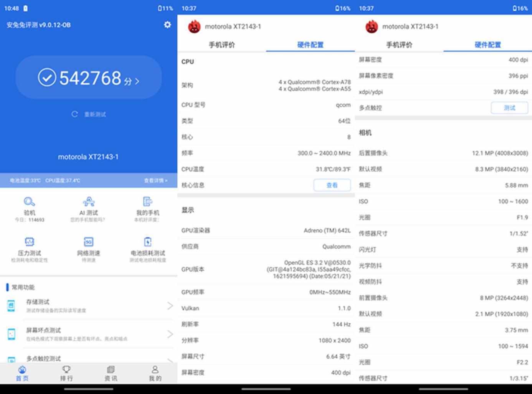This screenshot has height=394, width=532.
Task: Open 查看详情 temperature details link
Action: pyautogui.click(x=155, y=180)
